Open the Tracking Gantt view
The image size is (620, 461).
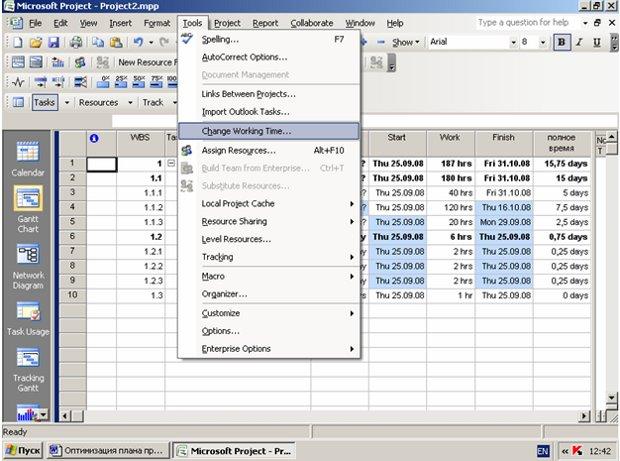pos(28,370)
